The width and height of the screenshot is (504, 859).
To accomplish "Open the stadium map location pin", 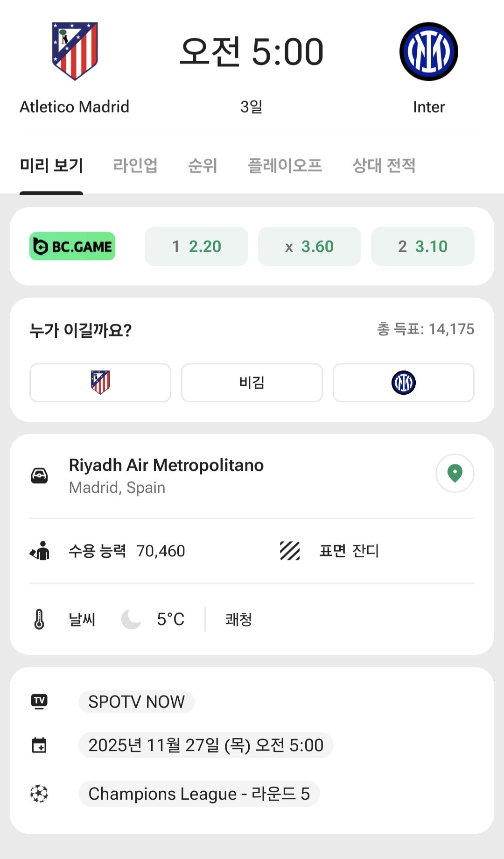I will pos(455,473).
